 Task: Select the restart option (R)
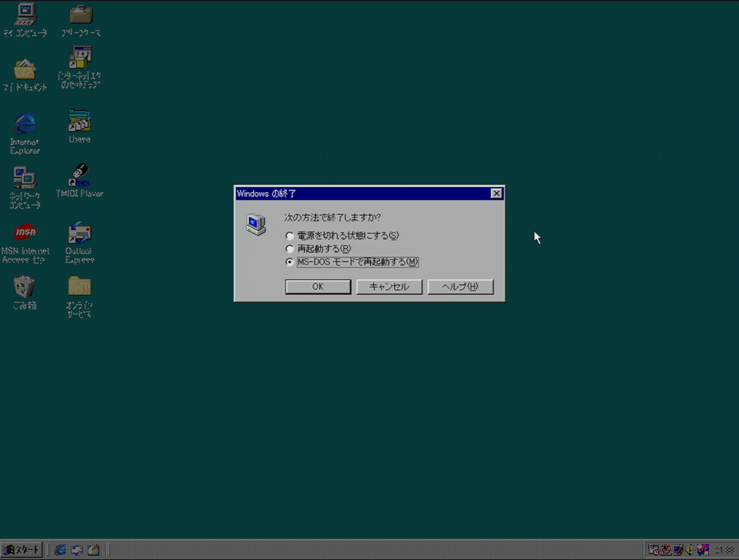click(318, 249)
